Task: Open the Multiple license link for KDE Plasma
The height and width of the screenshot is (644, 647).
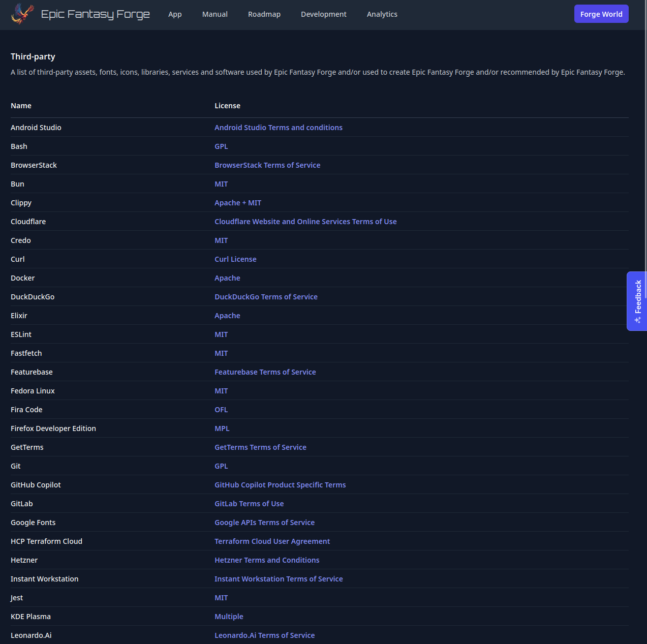Action: point(229,617)
